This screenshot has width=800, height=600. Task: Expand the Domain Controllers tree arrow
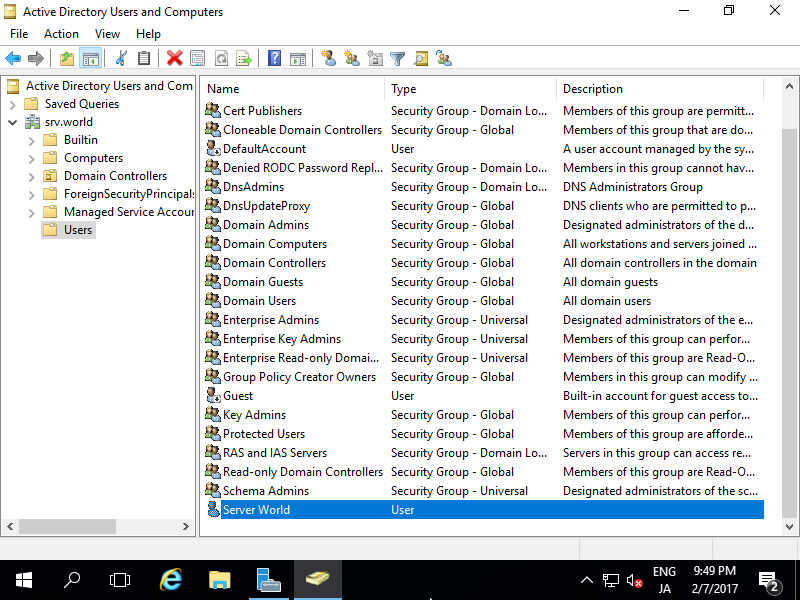32,177
